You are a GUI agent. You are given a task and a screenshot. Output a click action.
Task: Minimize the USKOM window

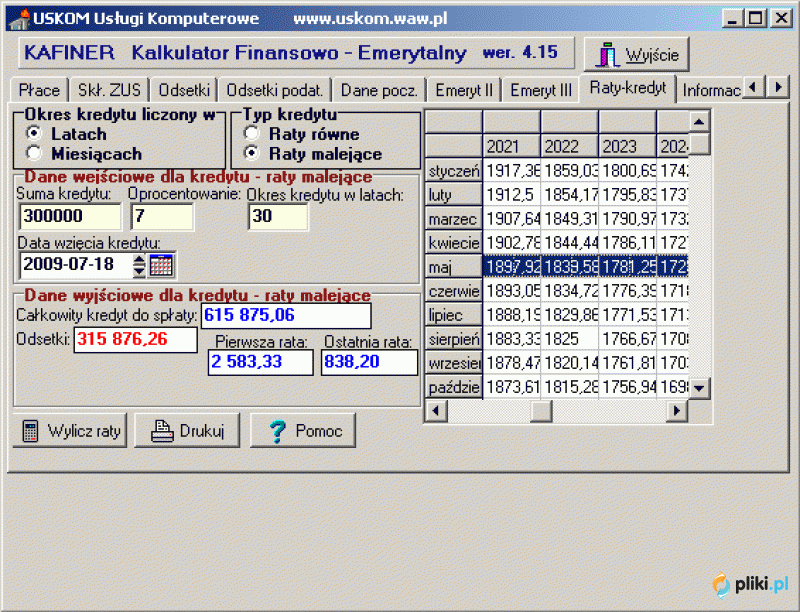point(733,19)
